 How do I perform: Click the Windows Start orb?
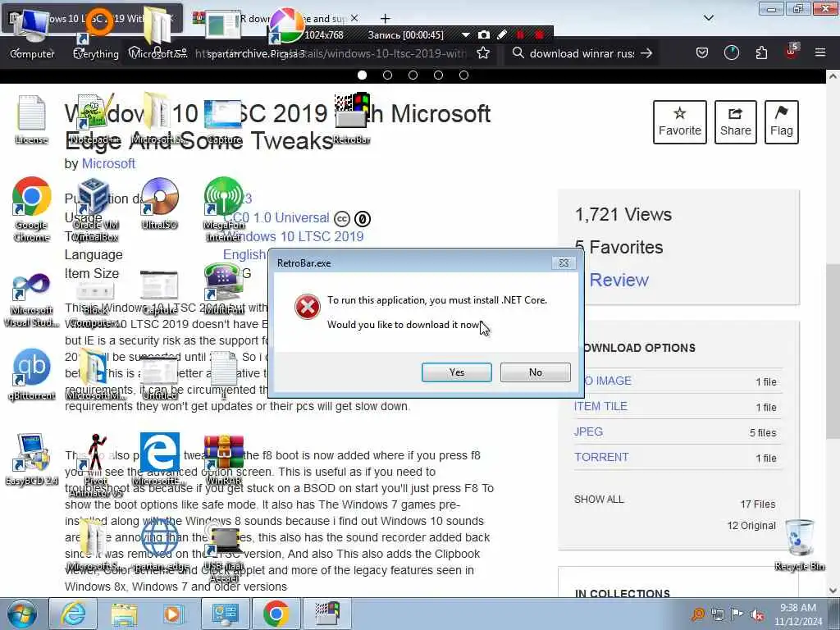(x=21, y=614)
